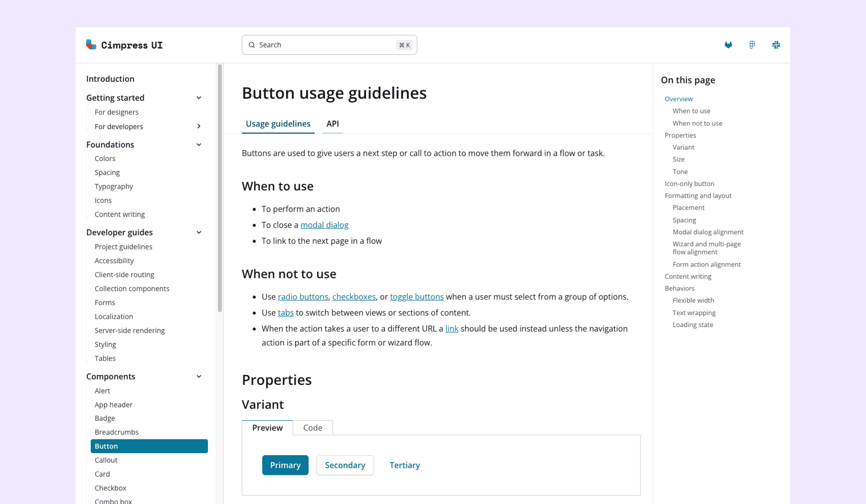Open the Slack icon link in header

[x=776, y=45]
